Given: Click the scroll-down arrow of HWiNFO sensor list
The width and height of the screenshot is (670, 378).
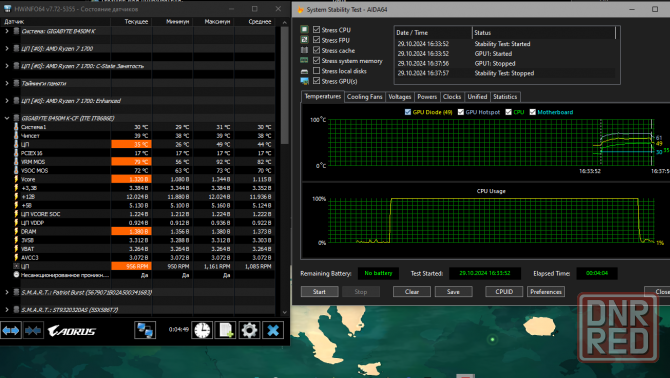Looking at the screenshot, I should (x=285, y=312).
